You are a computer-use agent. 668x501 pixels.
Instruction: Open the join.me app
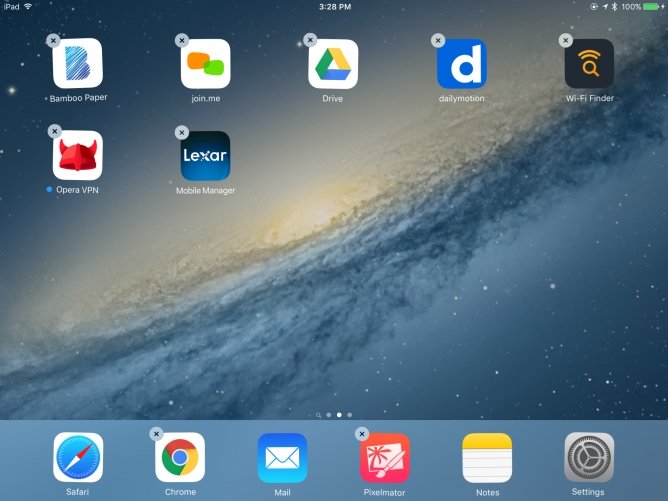pyautogui.click(x=205, y=64)
